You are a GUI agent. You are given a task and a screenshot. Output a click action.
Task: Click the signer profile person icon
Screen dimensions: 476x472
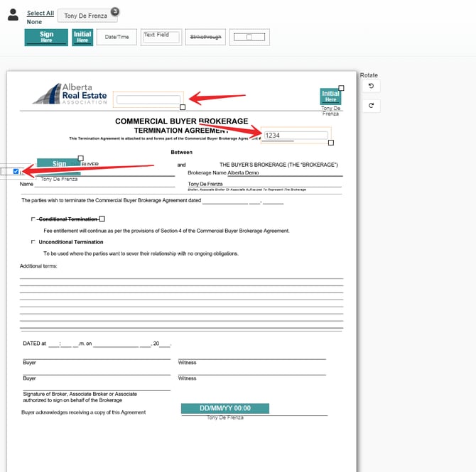(x=13, y=15)
